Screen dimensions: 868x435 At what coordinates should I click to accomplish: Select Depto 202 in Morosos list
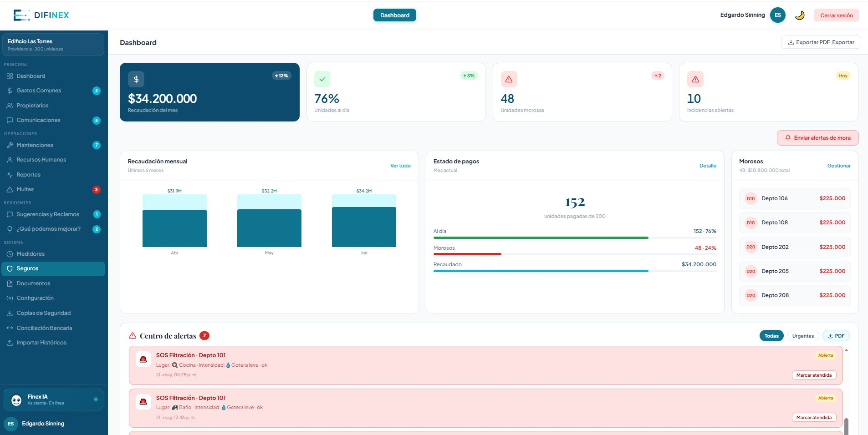point(795,247)
